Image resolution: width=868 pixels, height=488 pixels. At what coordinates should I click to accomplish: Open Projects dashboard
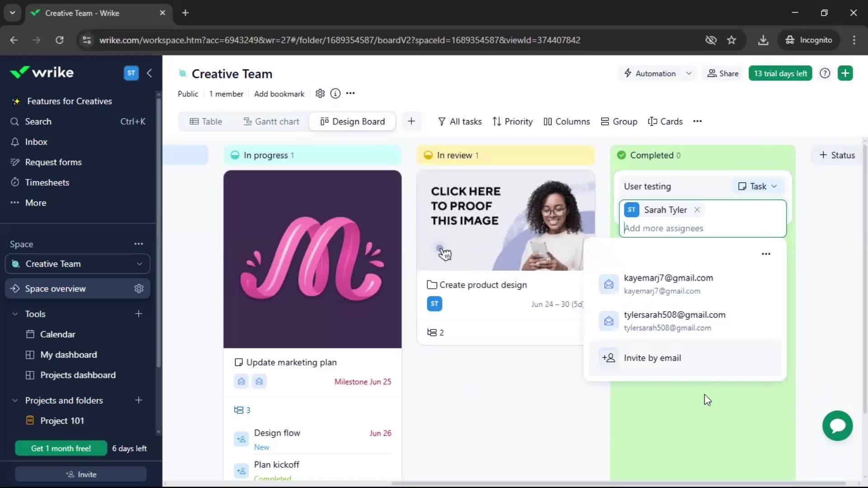point(78,375)
